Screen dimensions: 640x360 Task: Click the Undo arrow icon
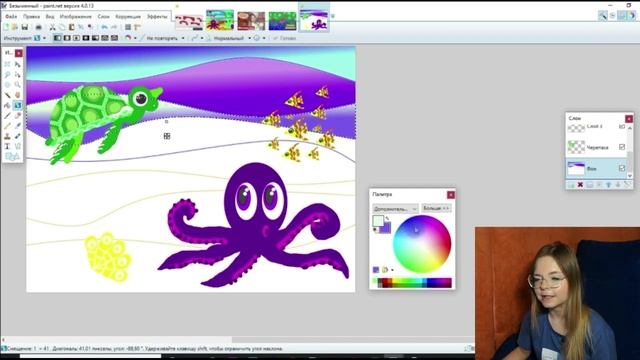pyautogui.click(x=104, y=27)
